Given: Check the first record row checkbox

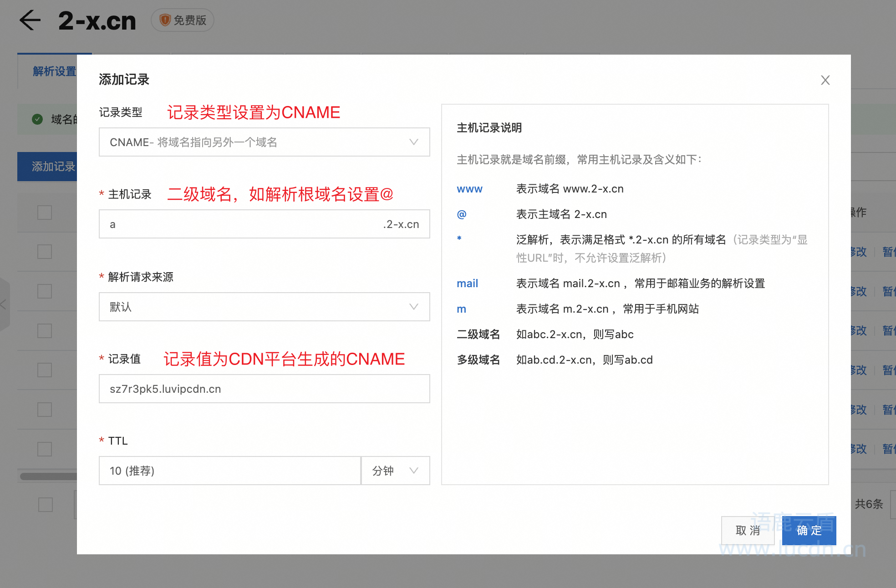Looking at the screenshot, I should click(44, 213).
